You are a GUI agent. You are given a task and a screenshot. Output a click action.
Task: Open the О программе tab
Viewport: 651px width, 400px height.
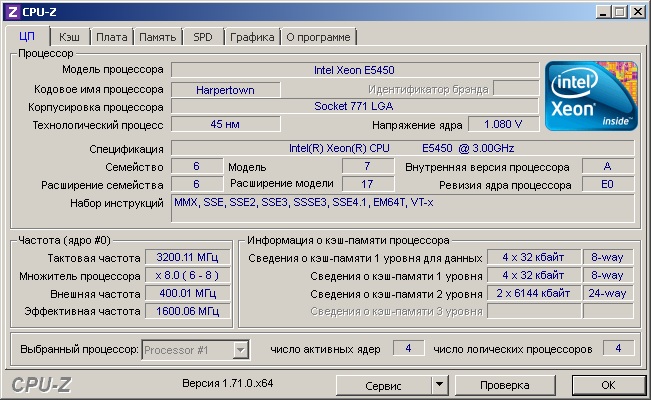pyautogui.click(x=318, y=37)
